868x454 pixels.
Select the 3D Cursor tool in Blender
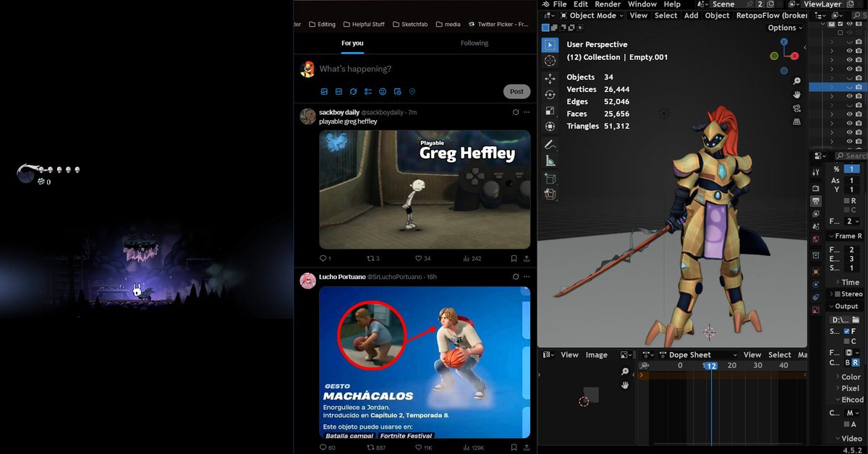550,61
